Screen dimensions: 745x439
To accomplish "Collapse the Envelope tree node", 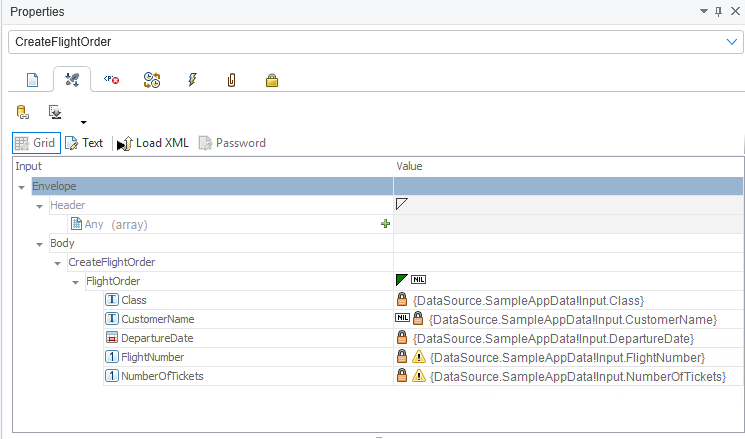I will tap(22, 187).
